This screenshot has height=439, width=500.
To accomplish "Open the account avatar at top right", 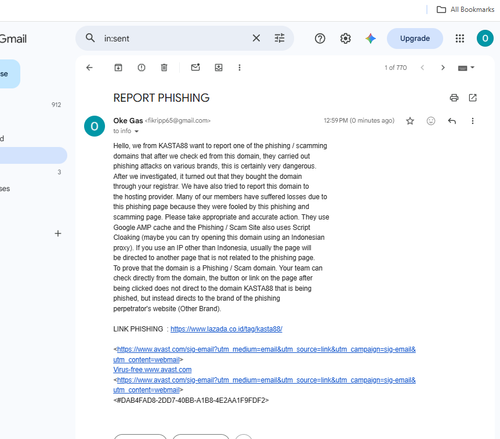I will coord(485,38).
